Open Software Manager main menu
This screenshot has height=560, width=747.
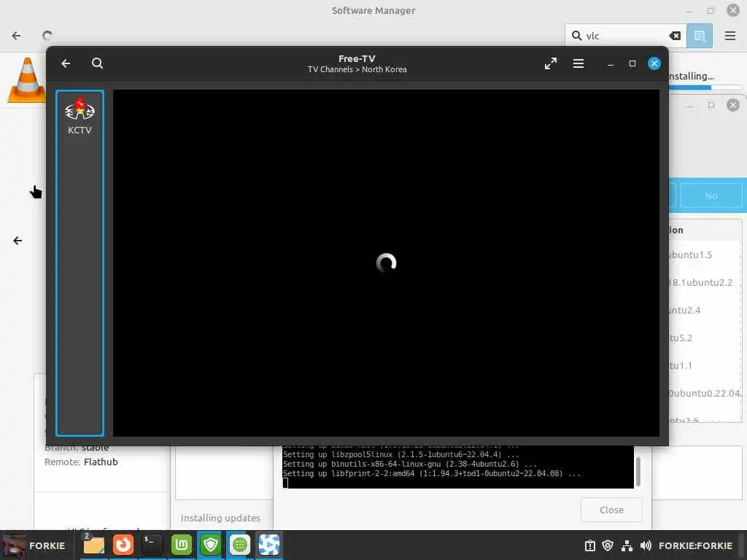(x=729, y=36)
